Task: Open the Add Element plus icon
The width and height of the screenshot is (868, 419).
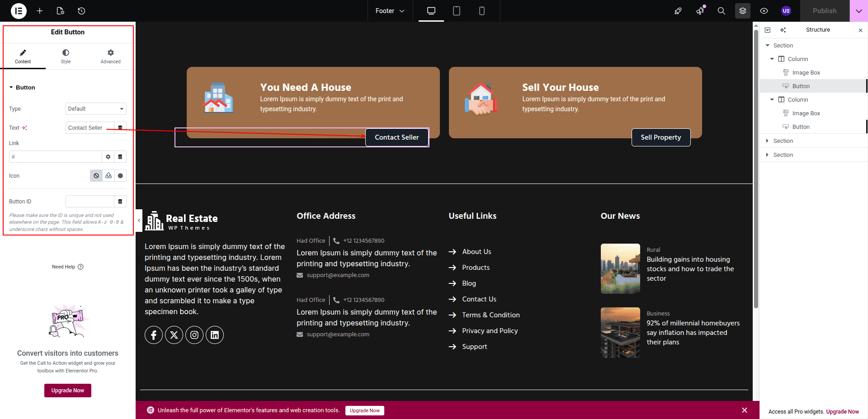Action: tap(40, 11)
